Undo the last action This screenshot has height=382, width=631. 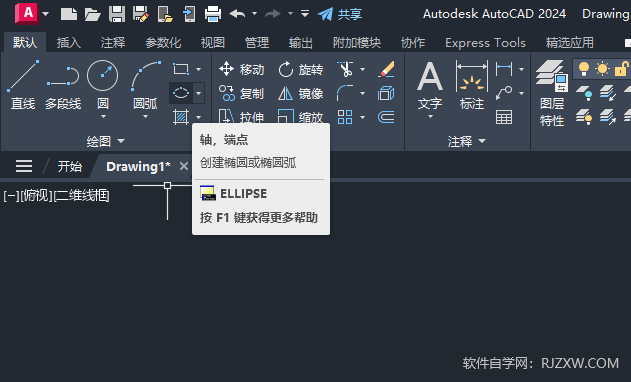237,14
